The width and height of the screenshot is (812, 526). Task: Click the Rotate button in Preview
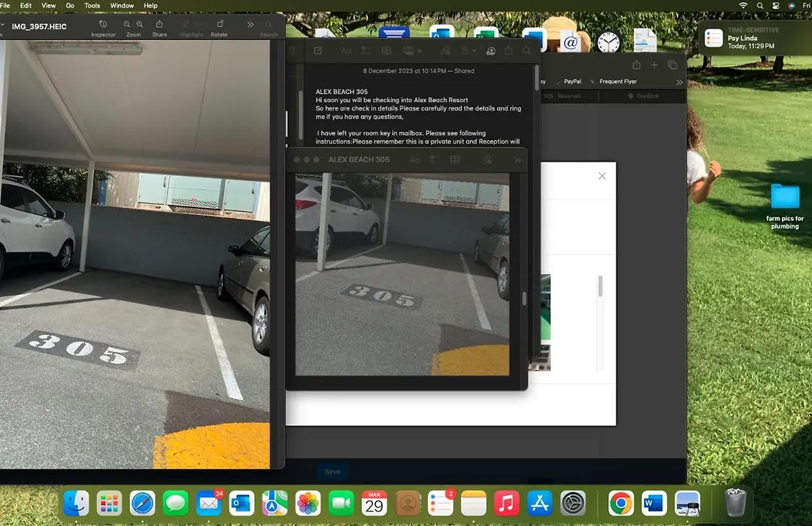tap(219, 25)
